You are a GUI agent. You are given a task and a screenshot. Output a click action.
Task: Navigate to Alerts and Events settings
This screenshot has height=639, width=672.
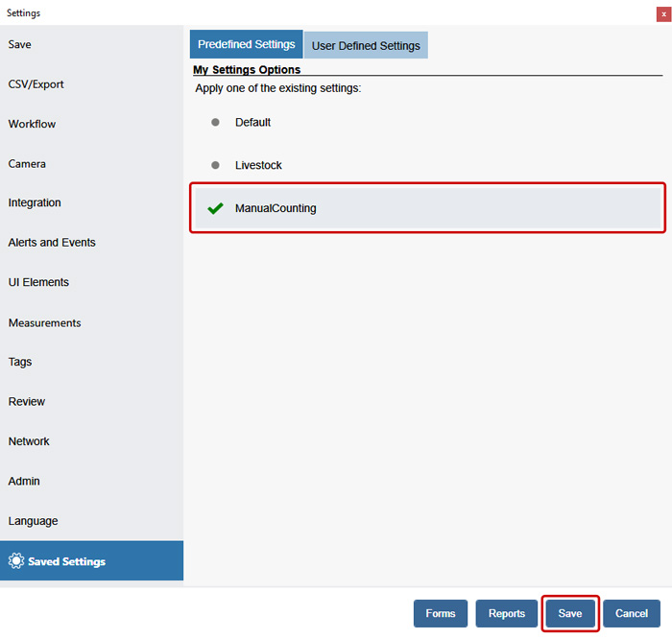click(52, 243)
